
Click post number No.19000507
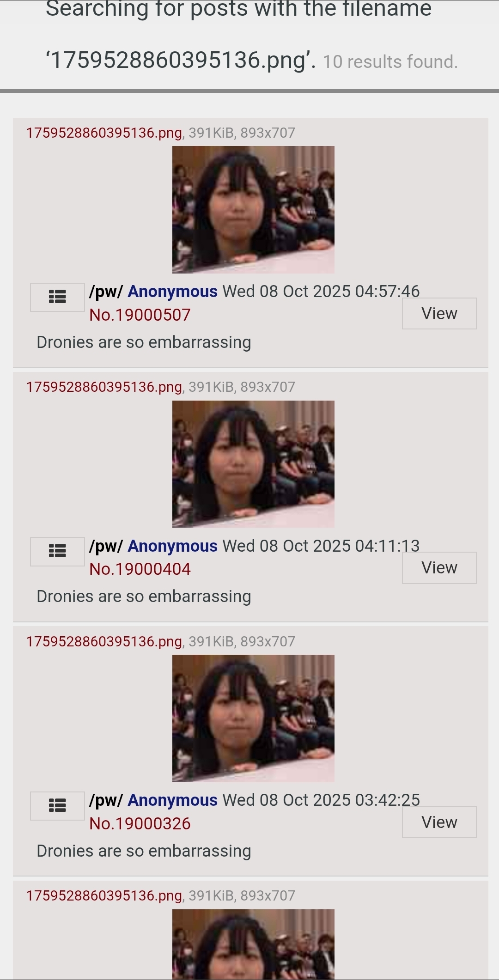140,315
